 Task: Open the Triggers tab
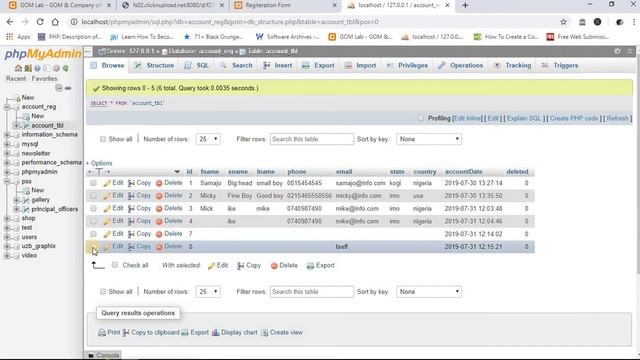click(x=560, y=65)
